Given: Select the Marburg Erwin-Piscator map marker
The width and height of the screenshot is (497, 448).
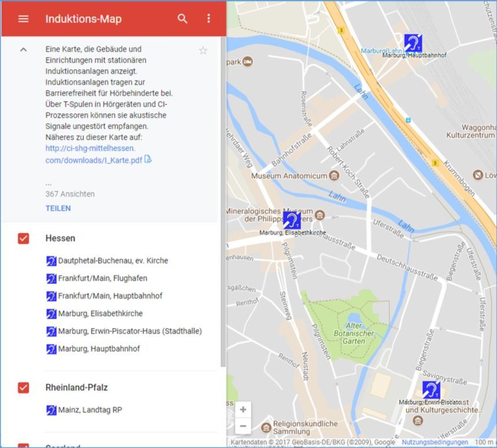Looking at the screenshot, I should tap(431, 390).
